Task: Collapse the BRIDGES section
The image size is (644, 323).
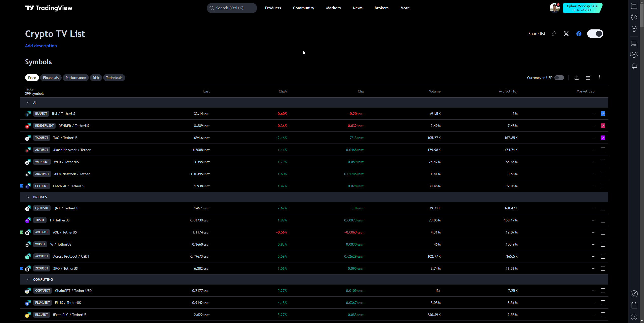Action: [x=28, y=197]
